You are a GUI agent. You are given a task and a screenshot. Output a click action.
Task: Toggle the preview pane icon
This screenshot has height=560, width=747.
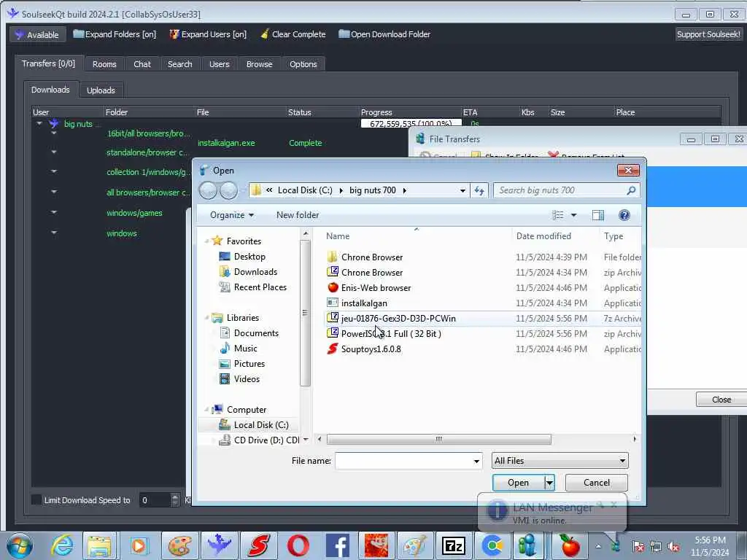[598, 215]
